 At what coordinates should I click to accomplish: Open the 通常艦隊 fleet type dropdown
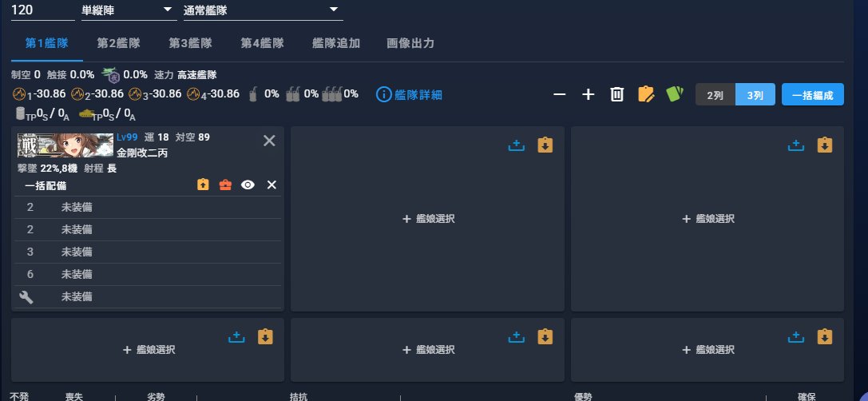point(263,10)
